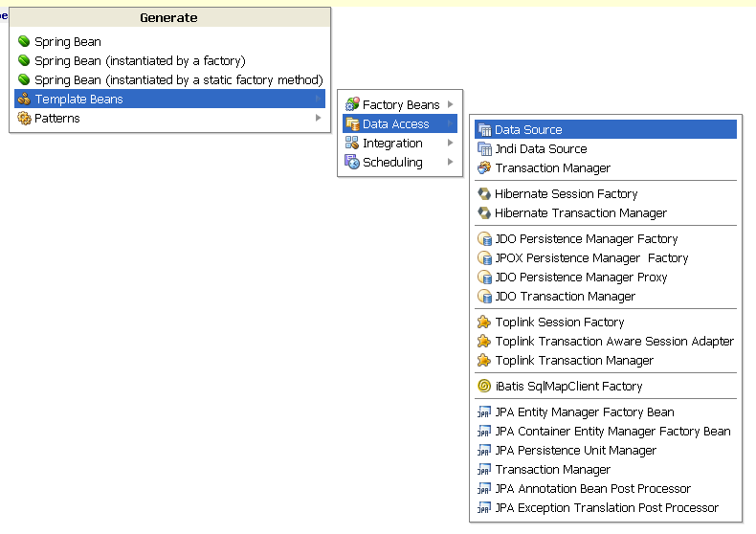Click the Template Beans icon
Image resolution: width=756 pixels, height=534 pixels.
click(x=24, y=100)
